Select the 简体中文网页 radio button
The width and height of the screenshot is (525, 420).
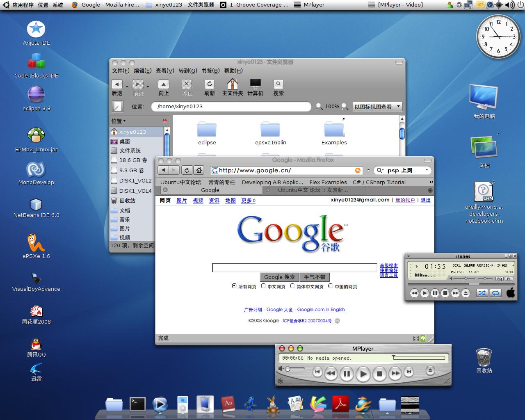click(x=292, y=285)
